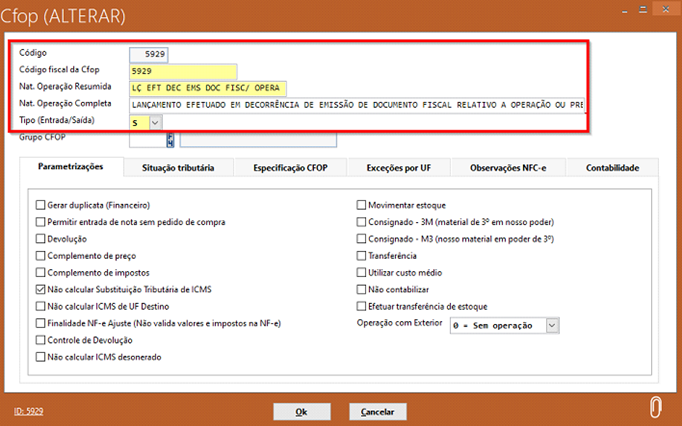Toggle Utilizar custo médio checkbox

(362, 272)
